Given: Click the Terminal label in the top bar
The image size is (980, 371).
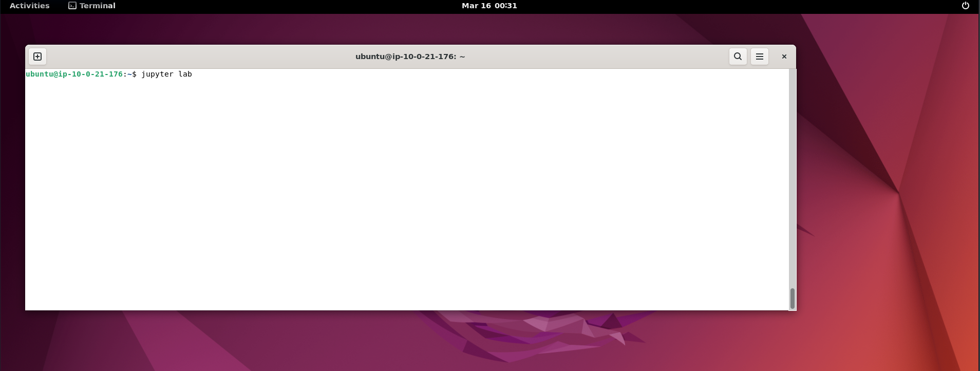Looking at the screenshot, I should point(98,6).
